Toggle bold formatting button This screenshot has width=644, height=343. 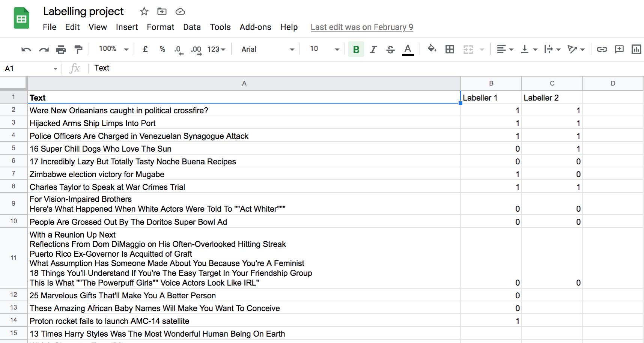[356, 50]
